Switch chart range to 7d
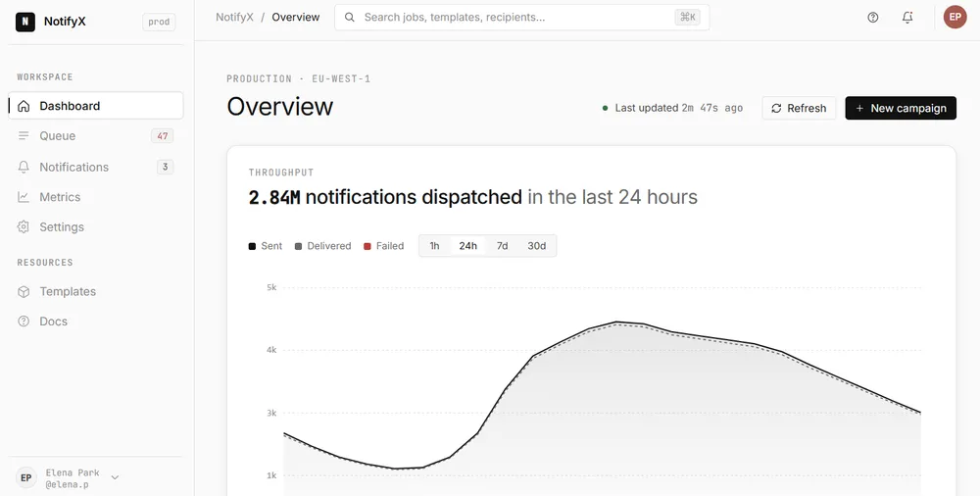The height and width of the screenshot is (496, 980). (502, 246)
